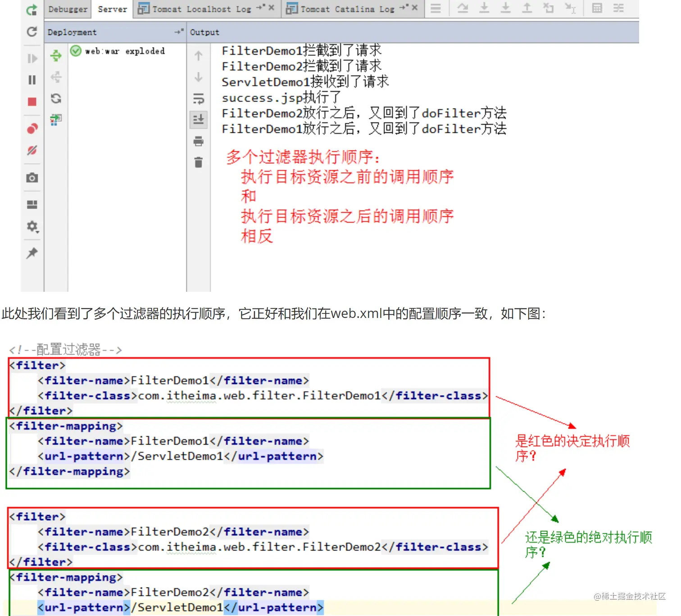Click the comment '<!--配置过滤器-->'
681x616 pixels.
[x=65, y=349]
